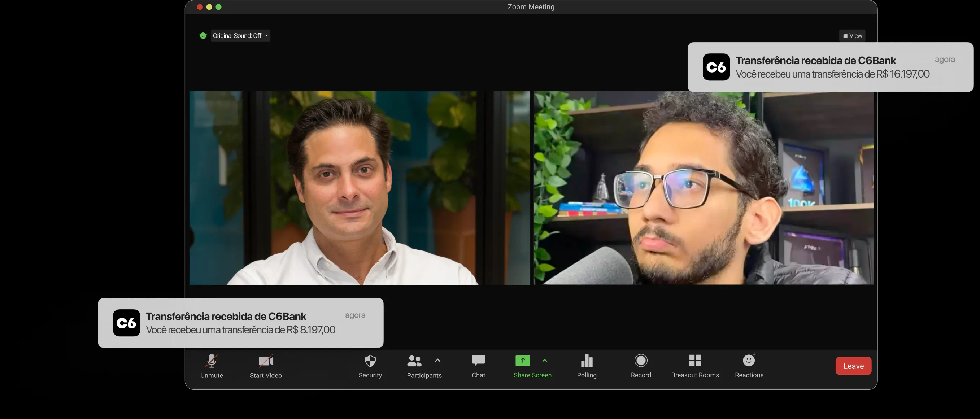Enter full screen with green window button
The image size is (980, 419).
click(x=218, y=7)
